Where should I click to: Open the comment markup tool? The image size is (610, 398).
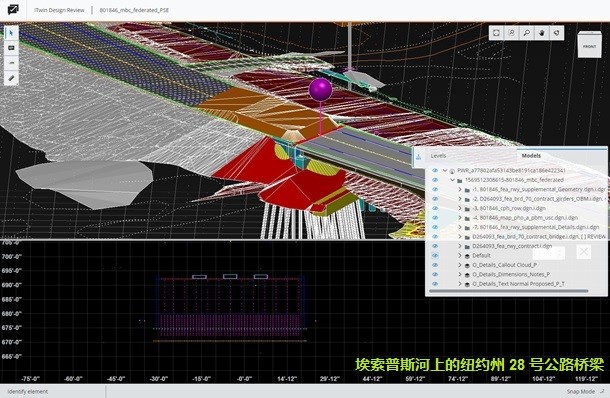click(11, 48)
